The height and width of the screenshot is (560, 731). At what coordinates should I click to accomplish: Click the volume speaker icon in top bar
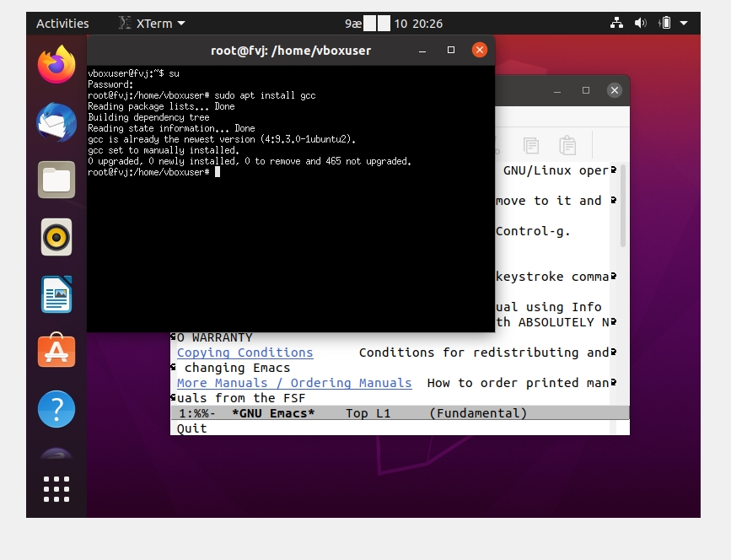pos(641,23)
